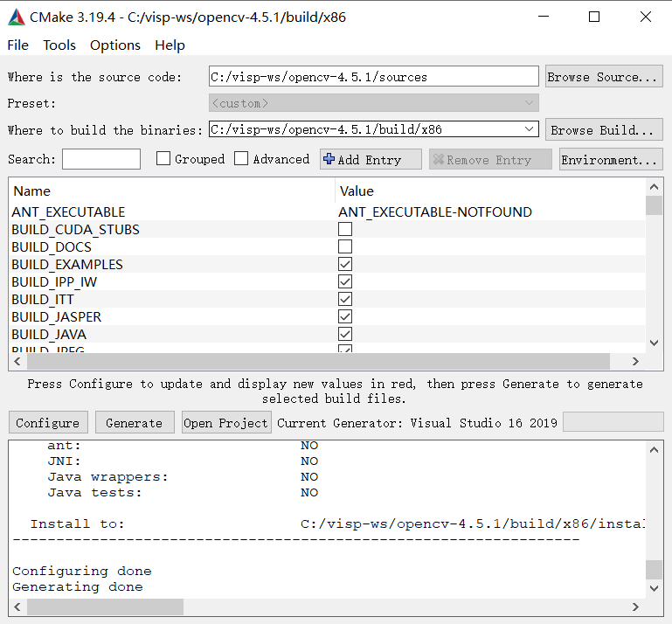Click cache list scroll down arrow
The width and height of the screenshot is (672, 624).
click(654, 343)
